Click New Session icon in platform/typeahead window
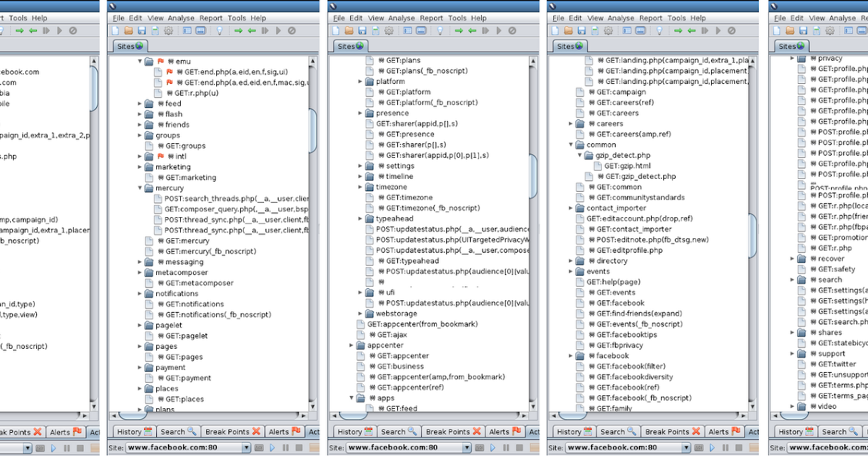This screenshot has width=868, height=456. point(335,30)
